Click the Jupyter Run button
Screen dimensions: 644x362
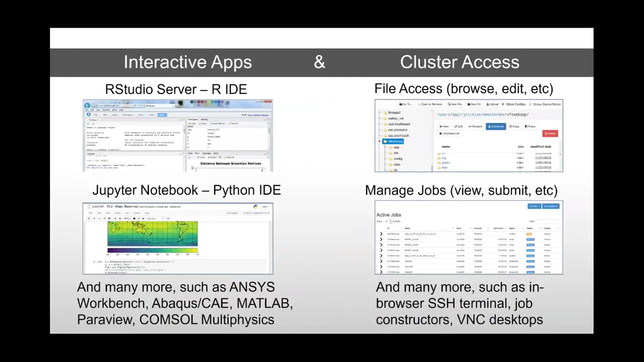(x=127, y=218)
